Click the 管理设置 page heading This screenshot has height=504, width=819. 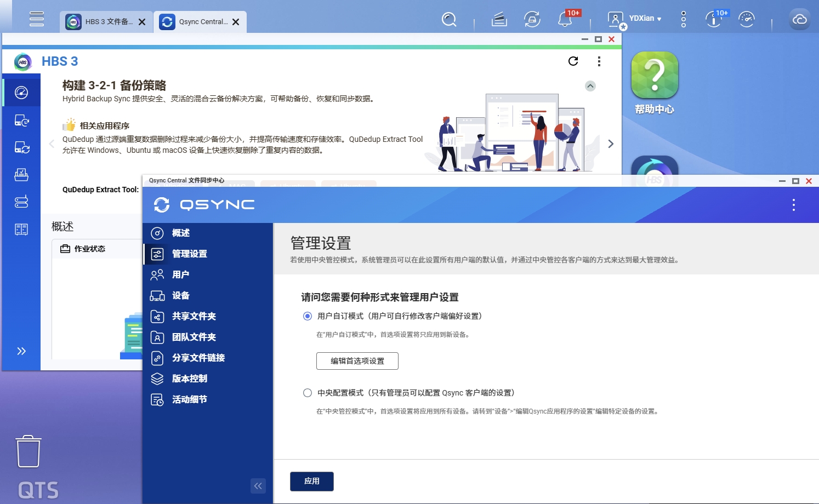(321, 243)
